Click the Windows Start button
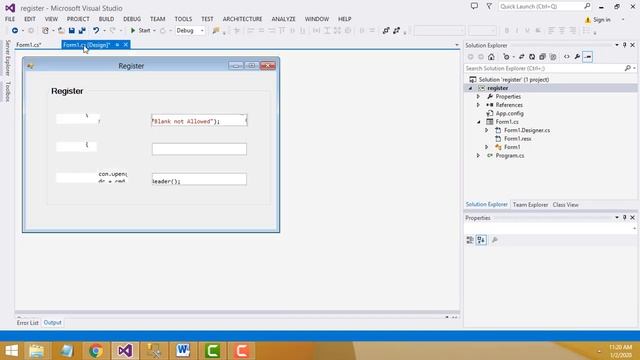The width and height of the screenshot is (640, 360). 11,351
